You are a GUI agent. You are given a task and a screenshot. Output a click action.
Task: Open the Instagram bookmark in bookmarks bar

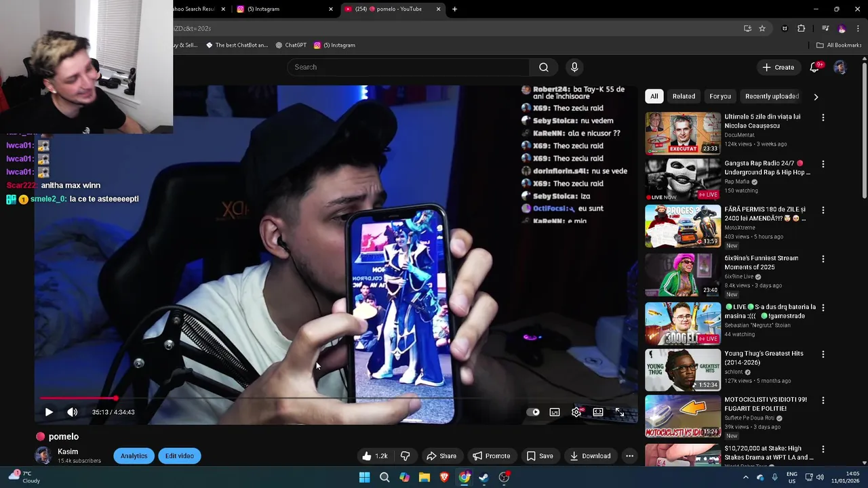(334, 45)
